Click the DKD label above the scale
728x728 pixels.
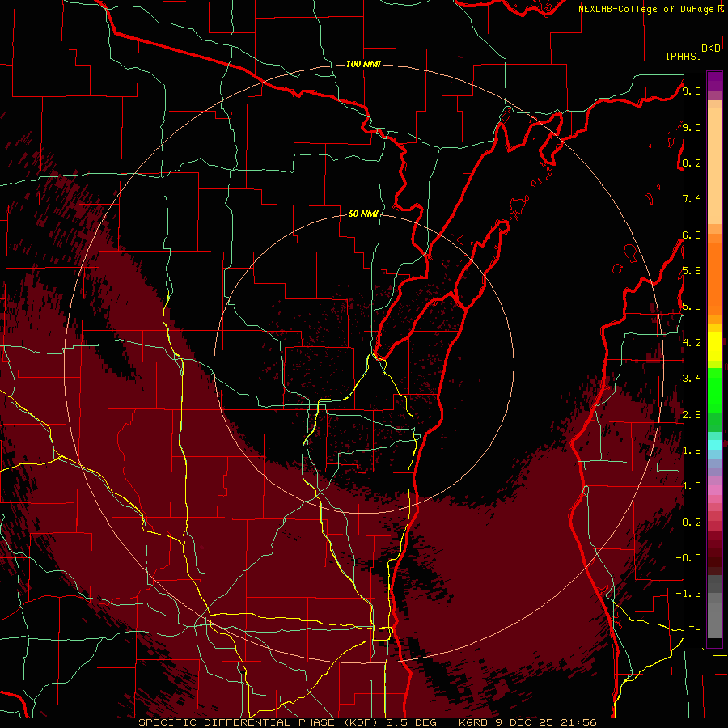(x=711, y=49)
